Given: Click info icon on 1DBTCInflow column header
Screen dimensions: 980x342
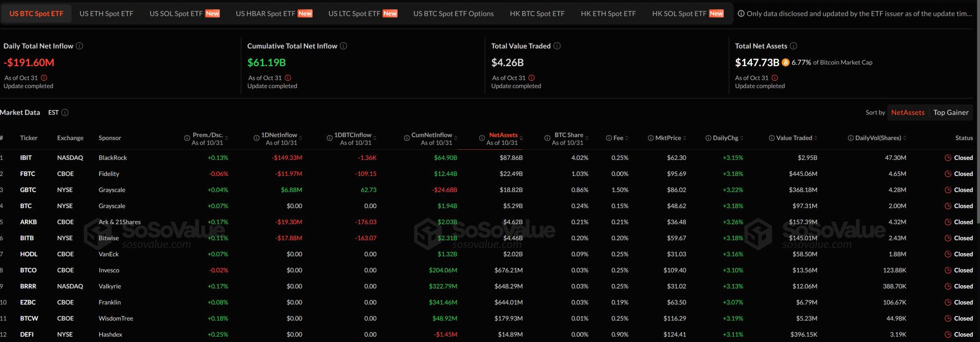Looking at the screenshot, I should click(x=330, y=138).
